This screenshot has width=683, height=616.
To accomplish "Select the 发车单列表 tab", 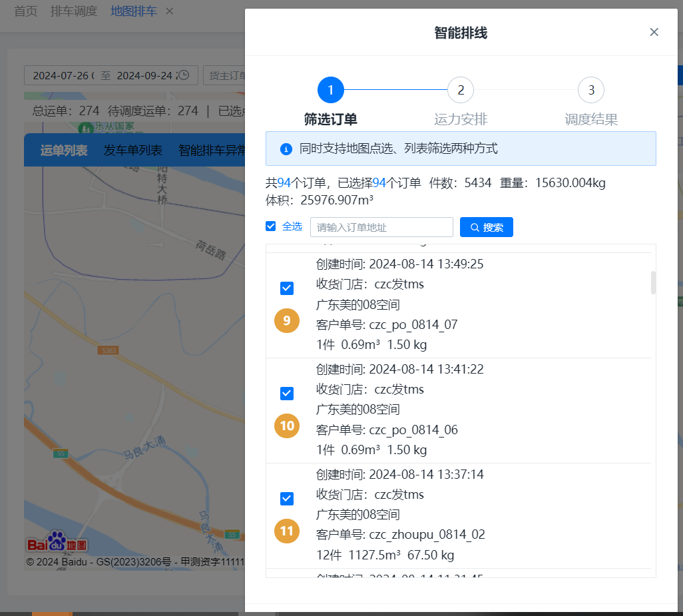I will click(x=133, y=151).
